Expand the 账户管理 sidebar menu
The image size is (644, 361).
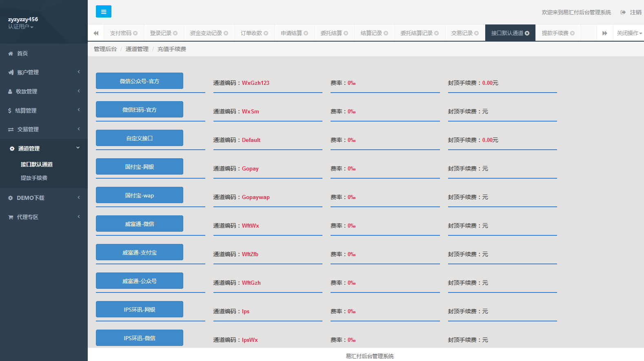coord(44,72)
